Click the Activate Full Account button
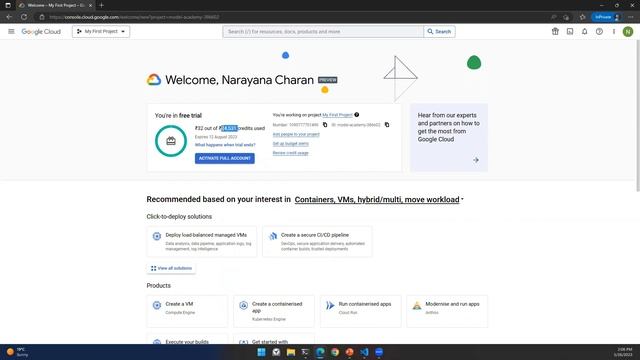 pyautogui.click(x=224, y=158)
